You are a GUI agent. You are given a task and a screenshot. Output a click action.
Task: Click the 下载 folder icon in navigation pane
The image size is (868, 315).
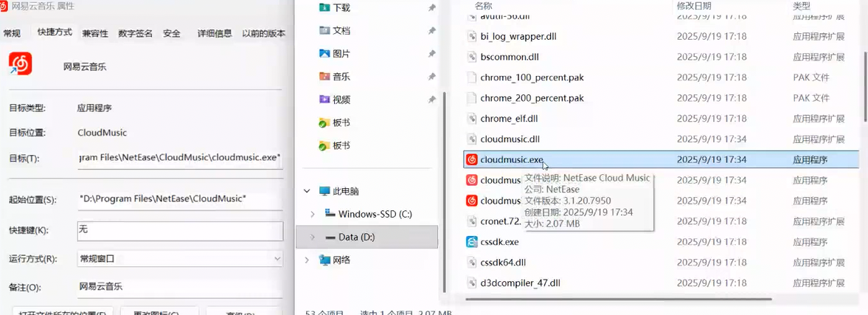tap(325, 8)
